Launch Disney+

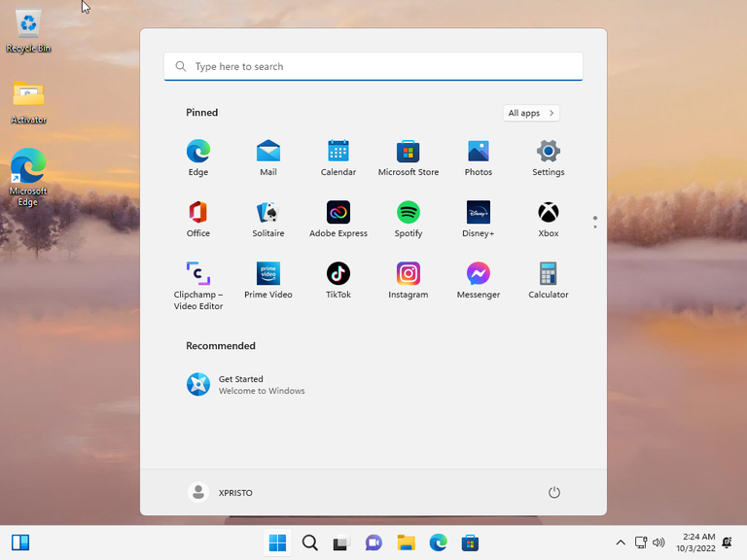[x=479, y=219]
